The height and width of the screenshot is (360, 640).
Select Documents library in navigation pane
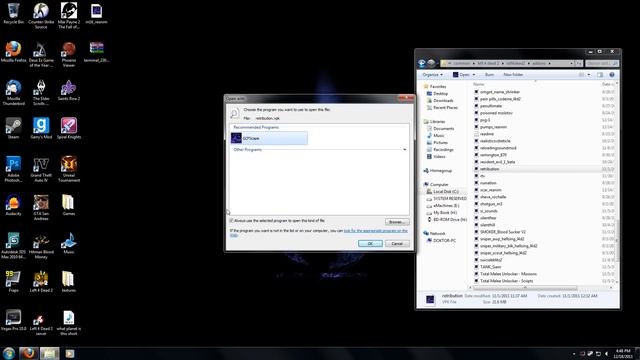point(443,129)
